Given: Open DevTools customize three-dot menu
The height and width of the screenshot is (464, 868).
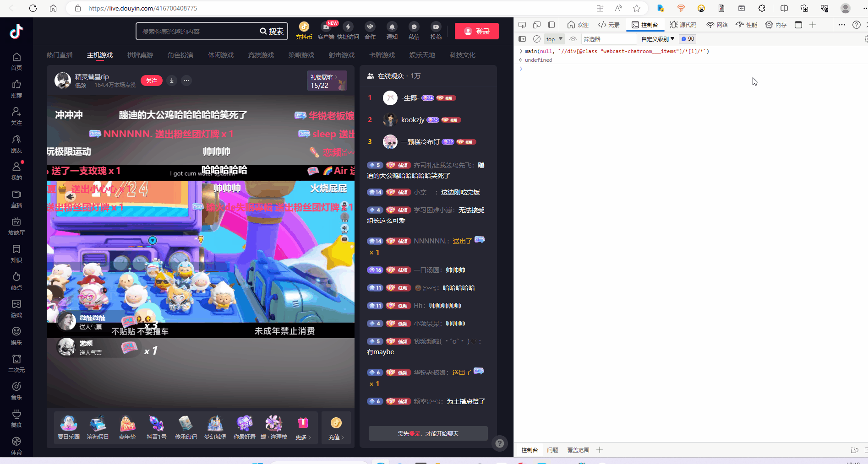Looking at the screenshot, I should click(x=842, y=25).
